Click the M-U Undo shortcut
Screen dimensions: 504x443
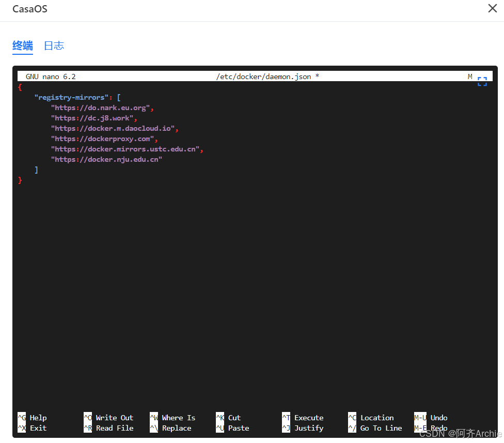431,418
